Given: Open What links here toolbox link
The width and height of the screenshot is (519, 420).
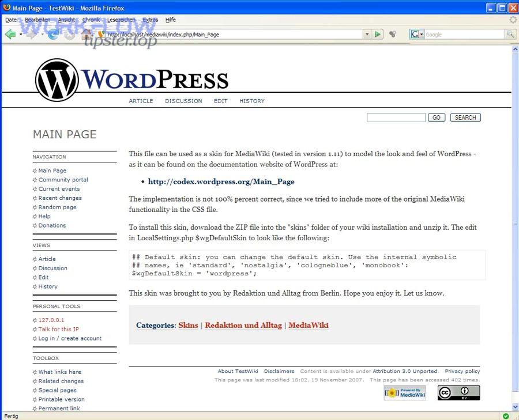Looking at the screenshot, I should (x=59, y=372).
